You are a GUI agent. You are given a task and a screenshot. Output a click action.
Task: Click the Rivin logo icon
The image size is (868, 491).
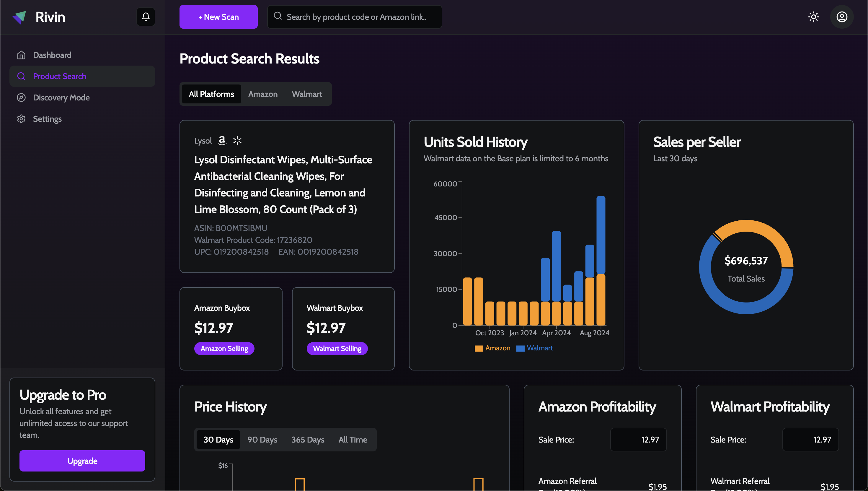tap(19, 17)
